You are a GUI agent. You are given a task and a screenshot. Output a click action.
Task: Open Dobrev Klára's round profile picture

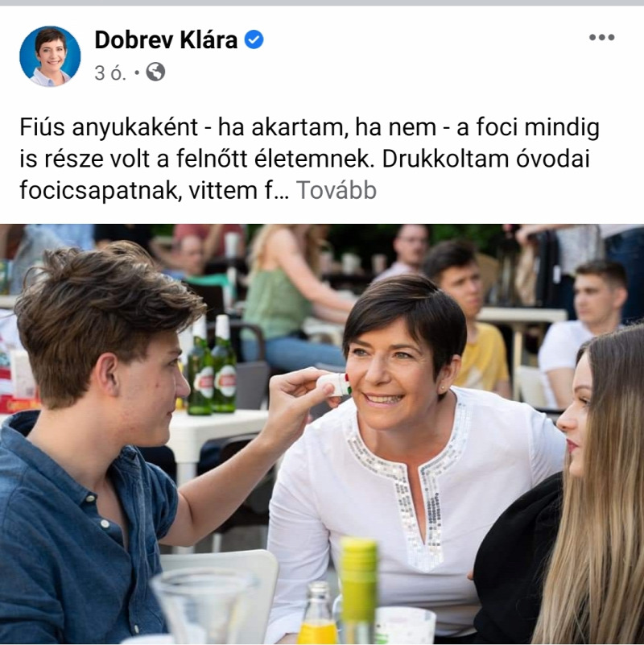coord(50,56)
